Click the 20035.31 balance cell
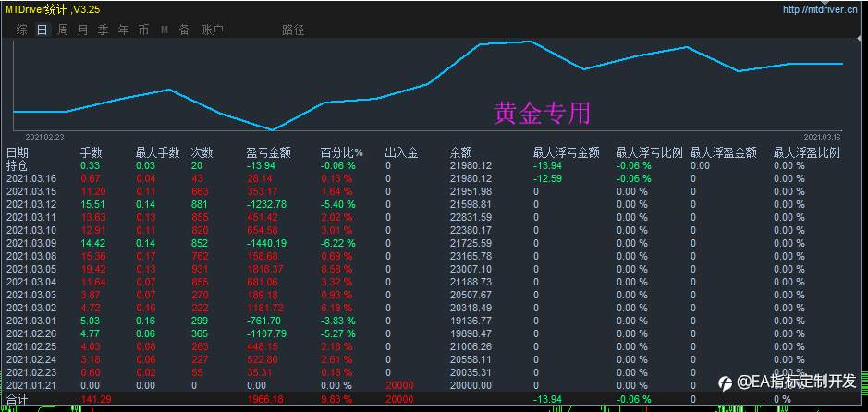Image resolution: width=868 pixels, height=412 pixels. (471, 372)
